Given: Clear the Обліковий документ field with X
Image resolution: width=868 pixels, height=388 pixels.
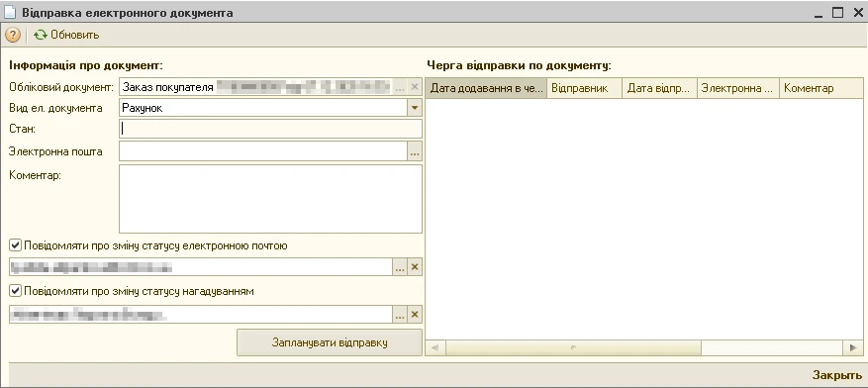Looking at the screenshot, I should click(x=415, y=87).
